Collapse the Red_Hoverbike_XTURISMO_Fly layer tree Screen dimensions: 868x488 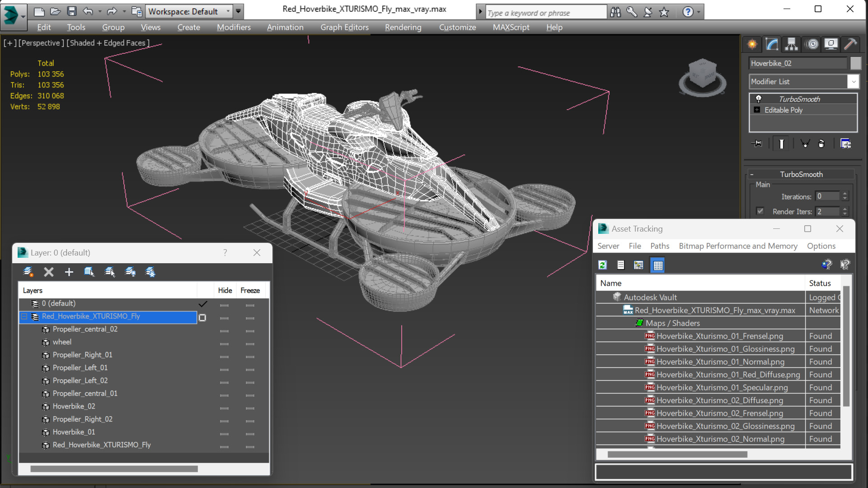pyautogui.click(x=24, y=316)
